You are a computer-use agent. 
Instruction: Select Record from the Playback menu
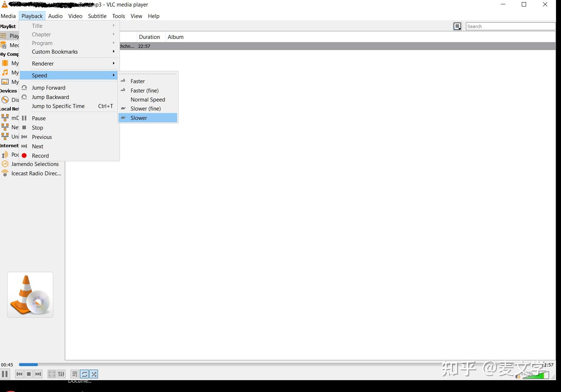click(x=40, y=156)
